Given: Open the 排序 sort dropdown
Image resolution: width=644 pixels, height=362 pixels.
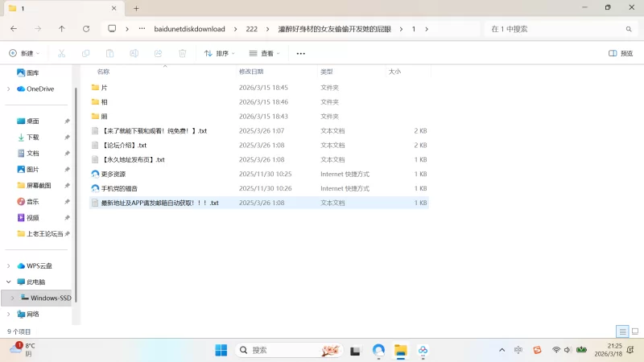Looking at the screenshot, I should pyautogui.click(x=219, y=53).
